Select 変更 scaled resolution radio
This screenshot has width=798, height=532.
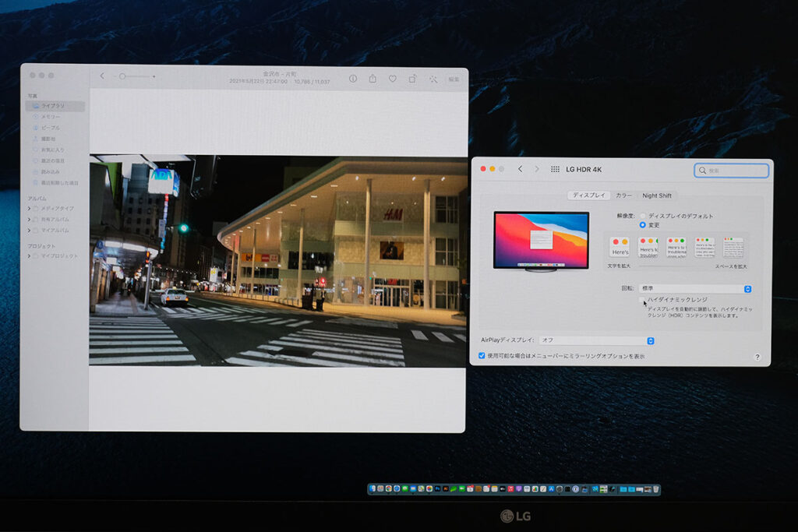[643, 225]
